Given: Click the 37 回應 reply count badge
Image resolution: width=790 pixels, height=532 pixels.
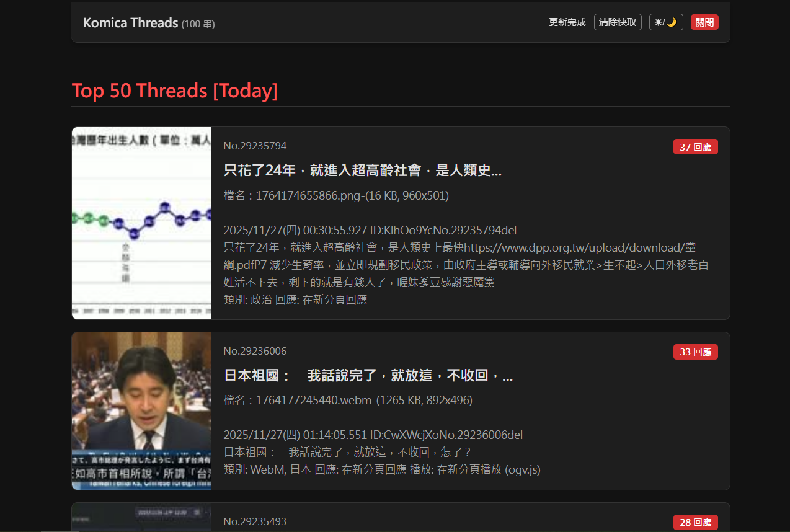Looking at the screenshot, I should click(695, 147).
